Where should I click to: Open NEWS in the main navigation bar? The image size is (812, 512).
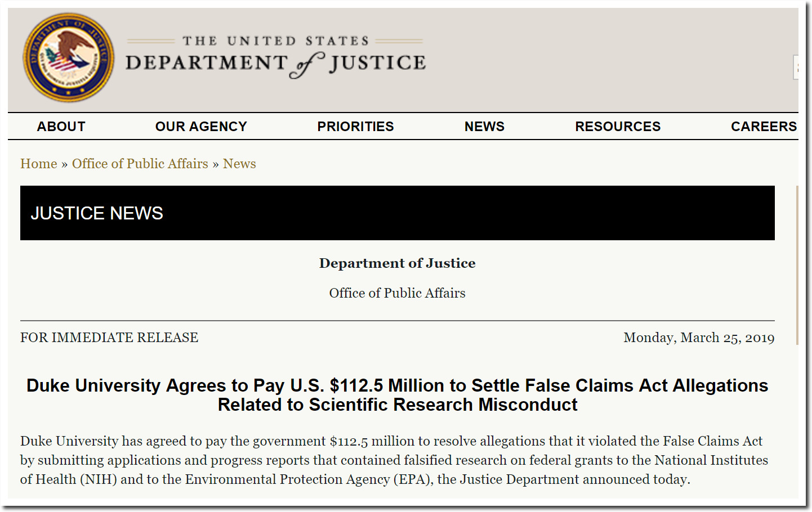click(484, 127)
